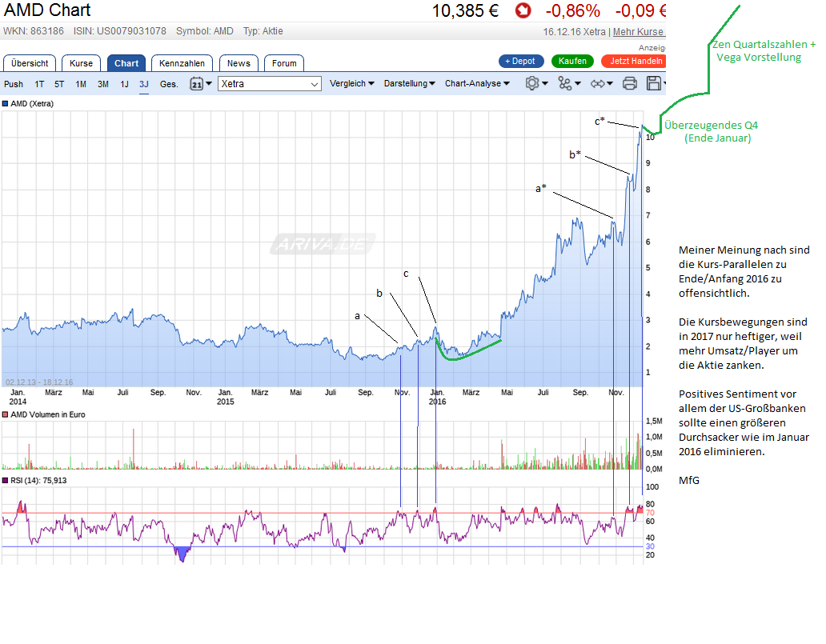Click the AMD Chart heading
This screenshot has width=826, height=644.
coord(47,10)
